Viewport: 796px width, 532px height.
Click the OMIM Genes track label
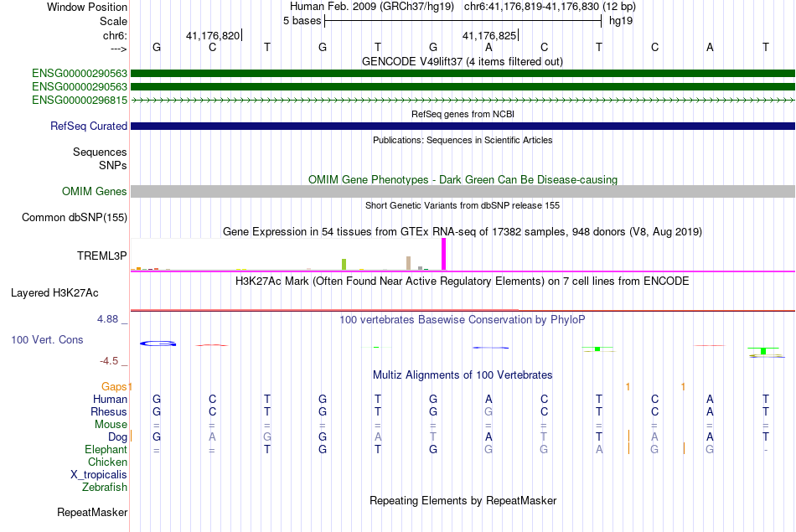(x=94, y=191)
